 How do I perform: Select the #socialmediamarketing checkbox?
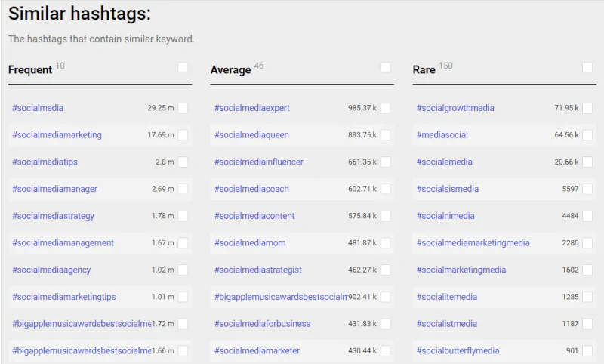183,135
